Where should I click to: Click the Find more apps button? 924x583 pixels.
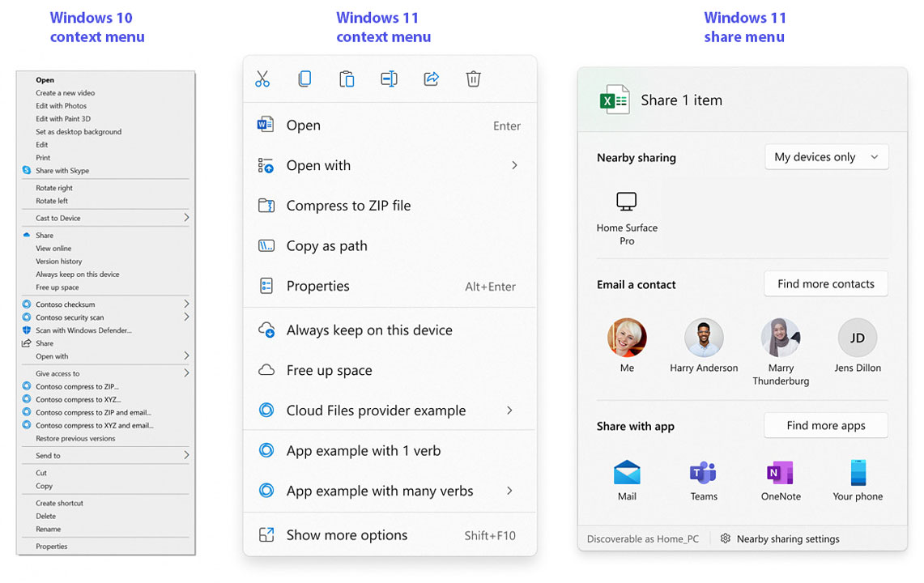825,425
